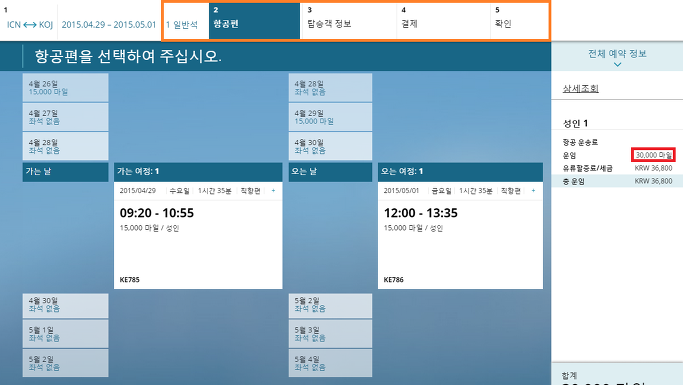Screen dimensions: 683x385
Task: Click the 30,000 마일 fare value
Action: [x=653, y=155]
